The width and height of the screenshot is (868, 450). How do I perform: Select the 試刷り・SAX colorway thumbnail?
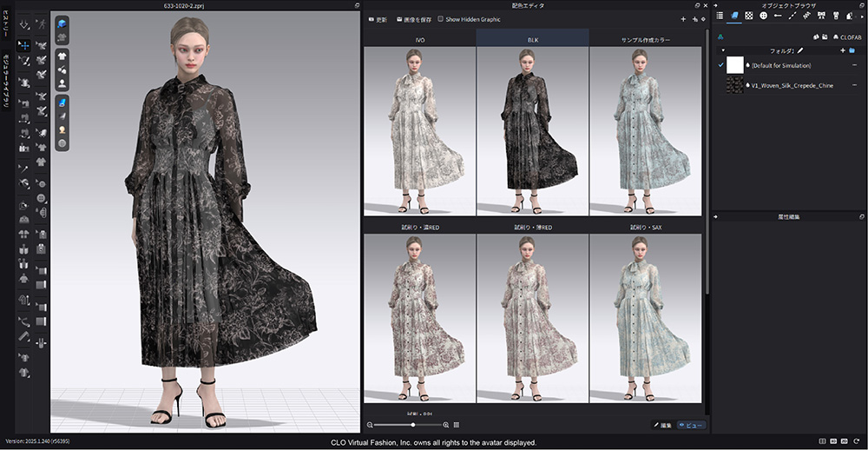pyautogui.click(x=645, y=317)
